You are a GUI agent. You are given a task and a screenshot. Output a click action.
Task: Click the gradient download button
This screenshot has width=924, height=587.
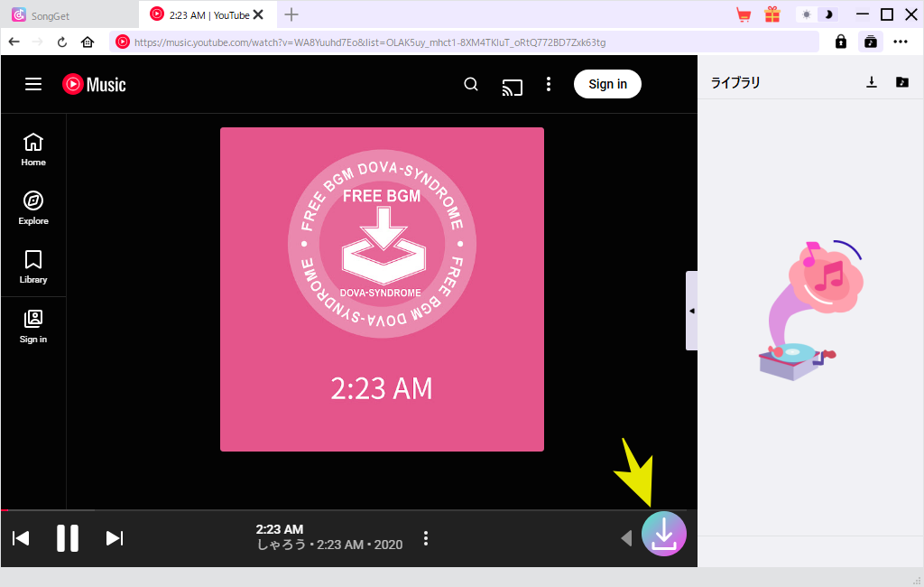(663, 534)
